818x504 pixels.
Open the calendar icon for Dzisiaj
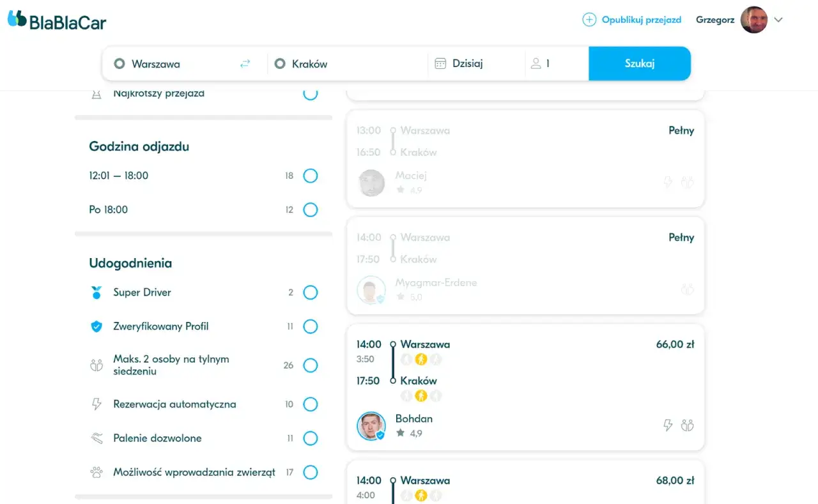point(440,63)
